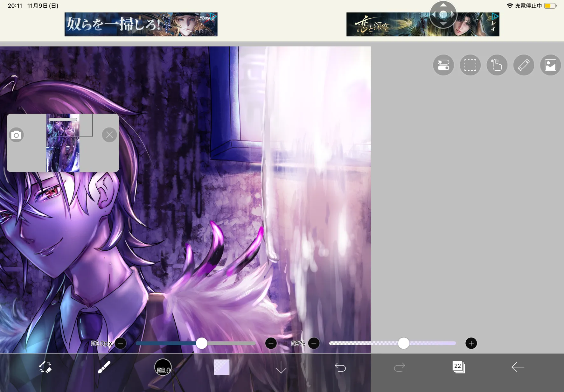Image resolution: width=564 pixels, height=392 pixels.
Task: Decrease brush opacity with minus button
Action: (x=314, y=343)
